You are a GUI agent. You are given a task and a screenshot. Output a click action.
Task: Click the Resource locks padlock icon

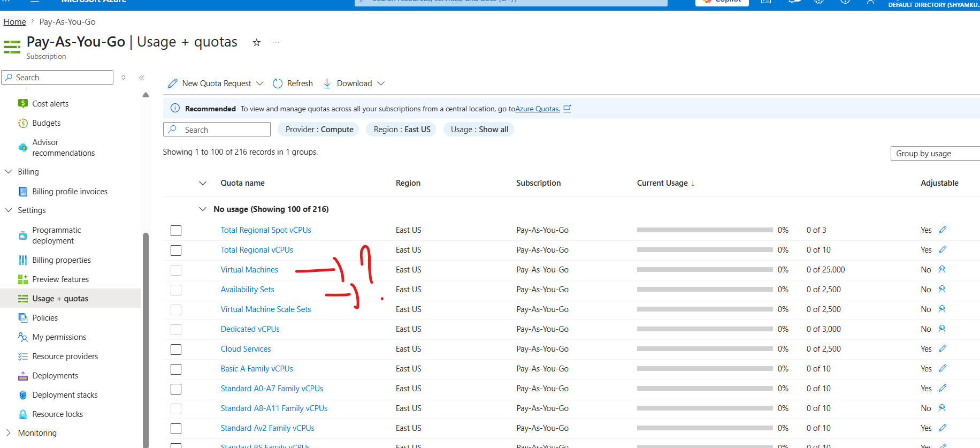tap(22, 414)
